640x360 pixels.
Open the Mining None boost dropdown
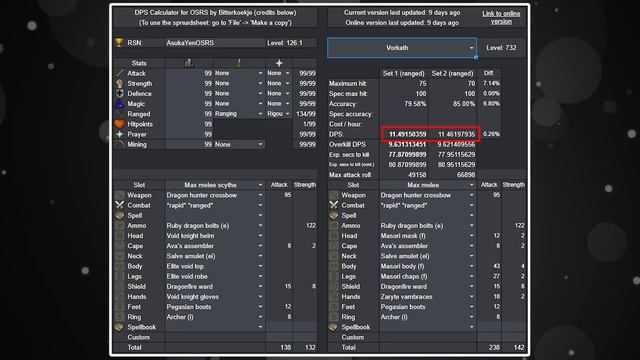point(239,144)
